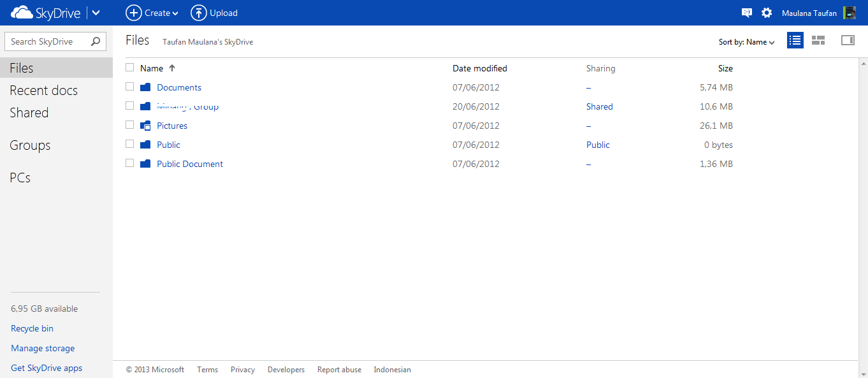The image size is (868, 378).
Task: Click the search magnifier icon
Action: tap(96, 41)
